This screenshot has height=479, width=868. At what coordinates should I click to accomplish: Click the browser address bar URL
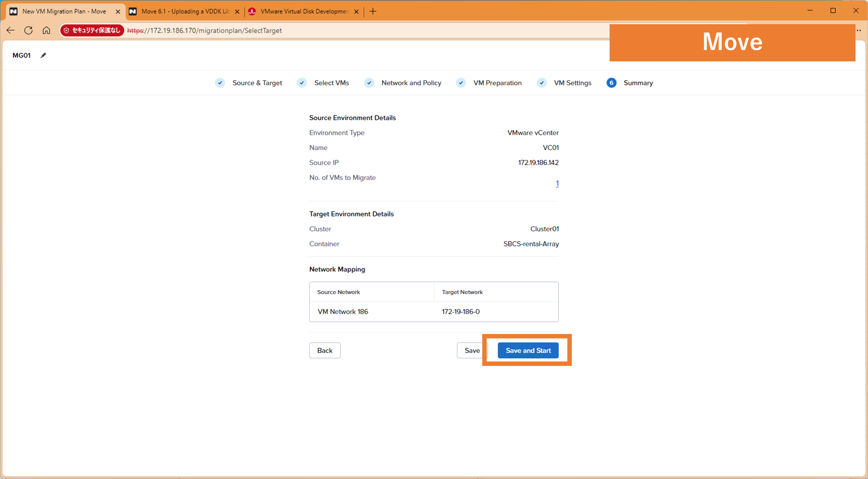click(204, 31)
